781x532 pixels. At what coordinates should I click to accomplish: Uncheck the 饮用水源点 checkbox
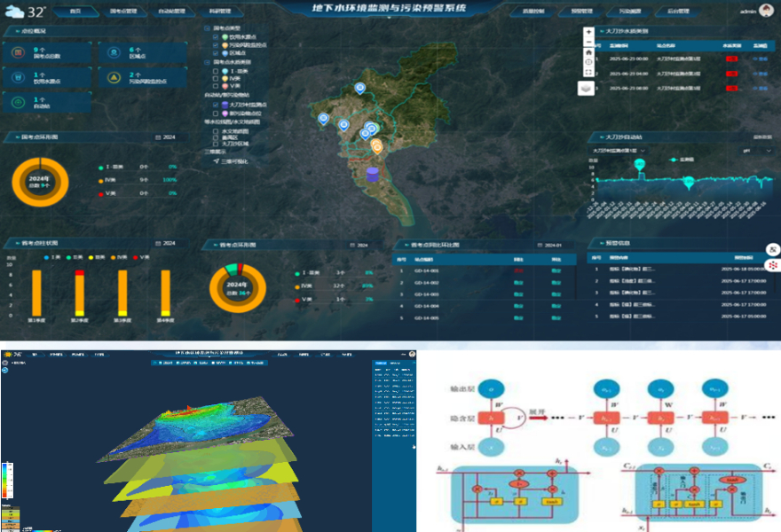[x=215, y=37]
